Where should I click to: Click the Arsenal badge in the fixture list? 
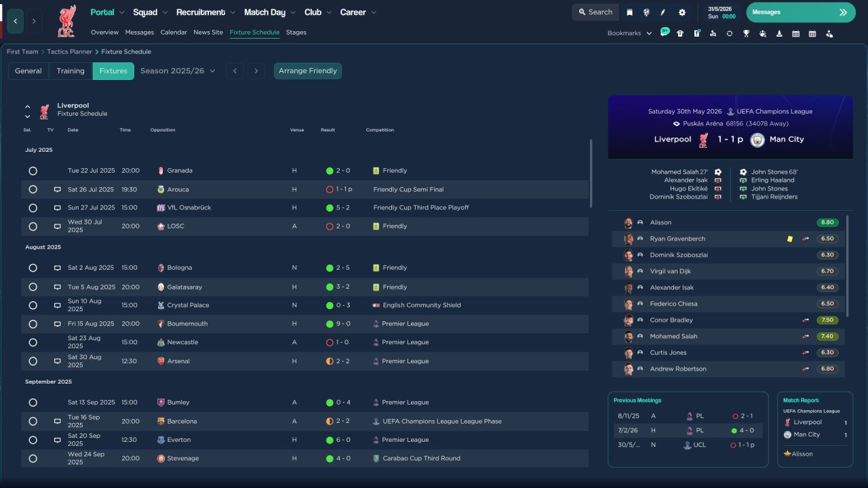[161, 361]
